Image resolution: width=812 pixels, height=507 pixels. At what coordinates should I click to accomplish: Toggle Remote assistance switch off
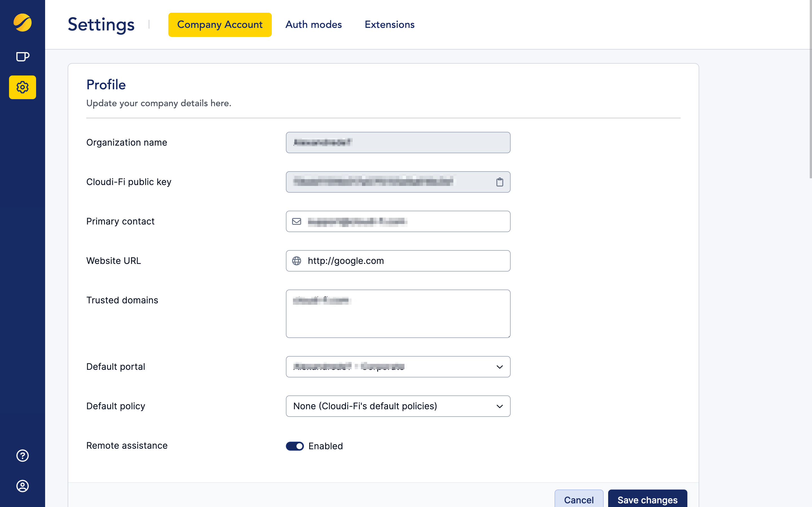click(295, 446)
